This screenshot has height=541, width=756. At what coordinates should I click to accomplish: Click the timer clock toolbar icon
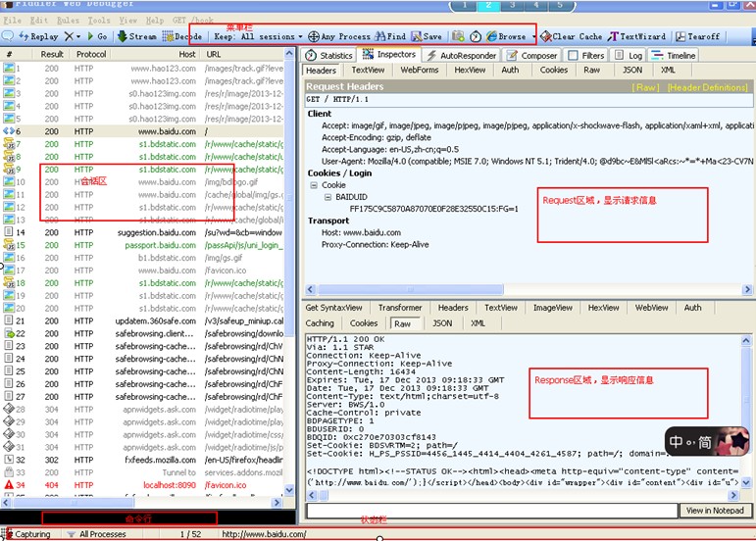(476, 36)
